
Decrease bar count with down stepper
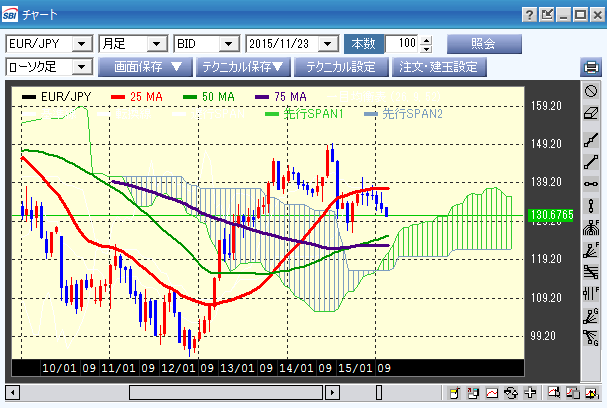tap(426, 48)
